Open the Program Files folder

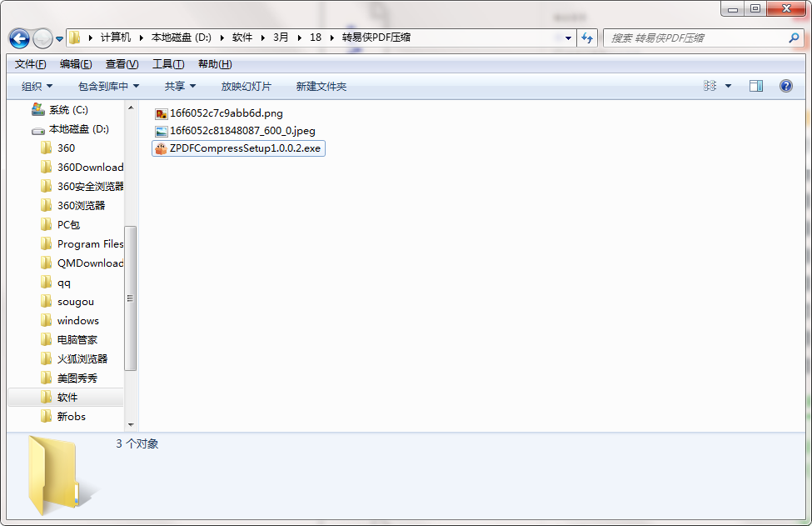point(82,244)
